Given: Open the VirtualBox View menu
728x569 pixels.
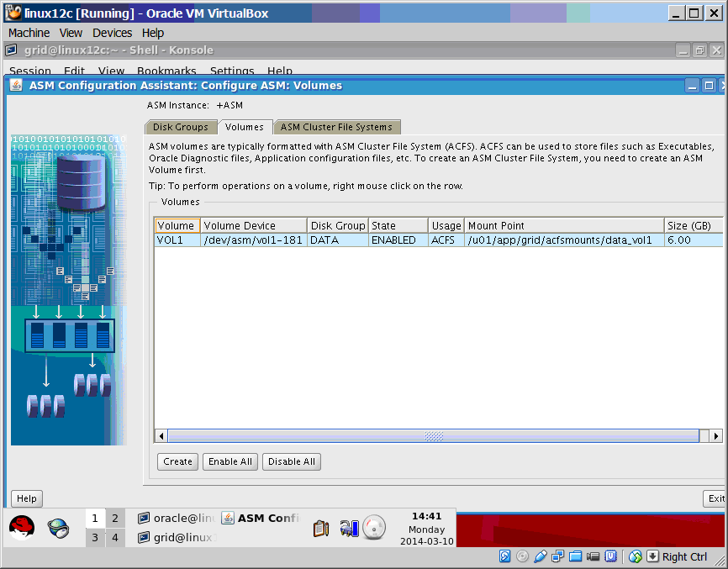Looking at the screenshot, I should [x=71, y=33].
